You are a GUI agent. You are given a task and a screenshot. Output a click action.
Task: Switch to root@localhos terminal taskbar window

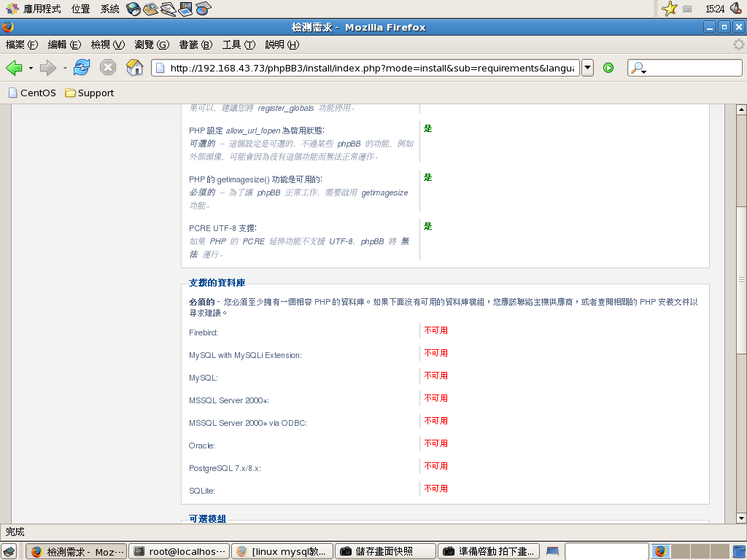pos(179,551)
